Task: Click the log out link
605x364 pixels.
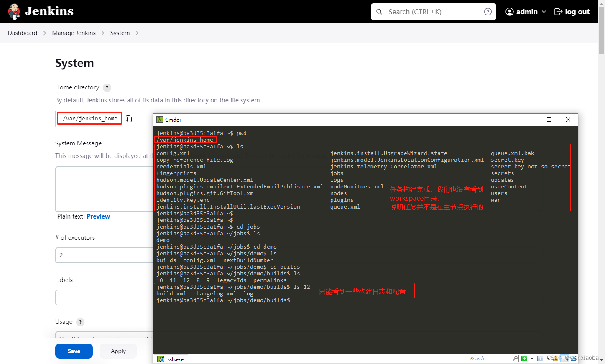Action: 572,12
